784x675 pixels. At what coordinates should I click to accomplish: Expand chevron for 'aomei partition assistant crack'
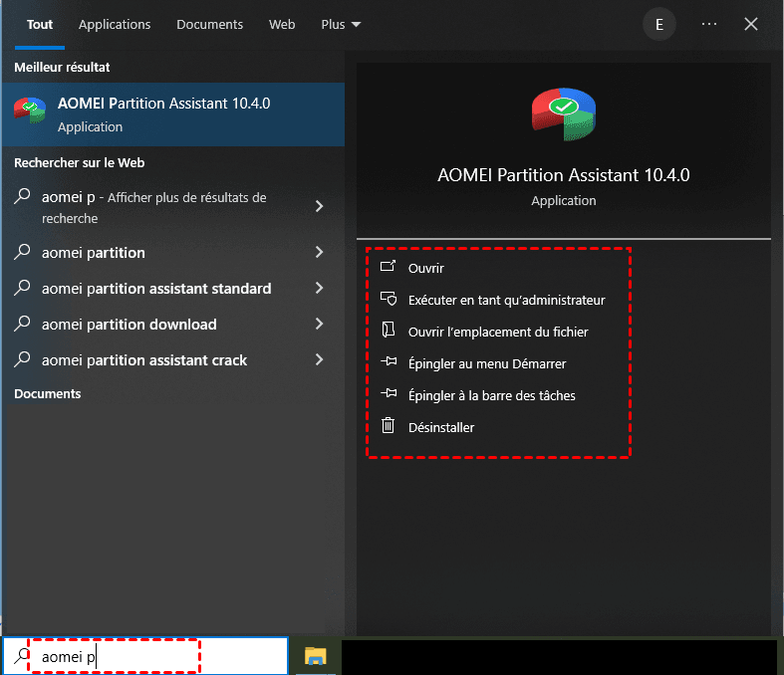point(320,360)
